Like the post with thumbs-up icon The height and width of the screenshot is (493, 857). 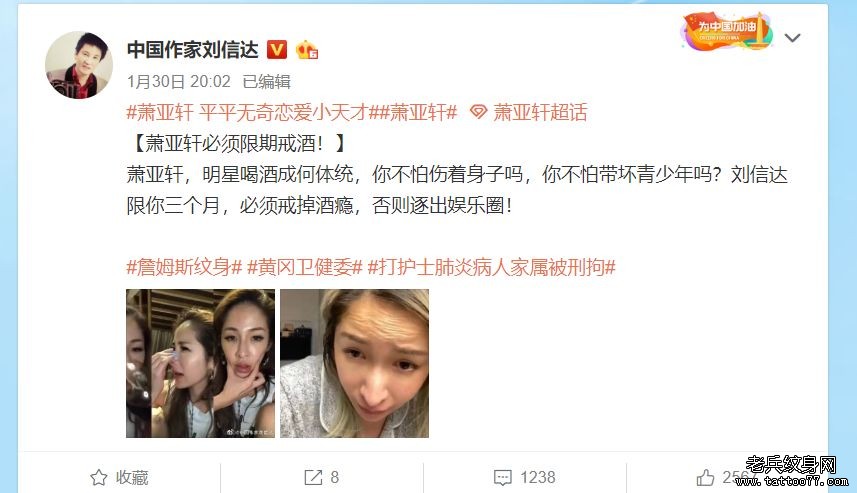tap(705, 477)
